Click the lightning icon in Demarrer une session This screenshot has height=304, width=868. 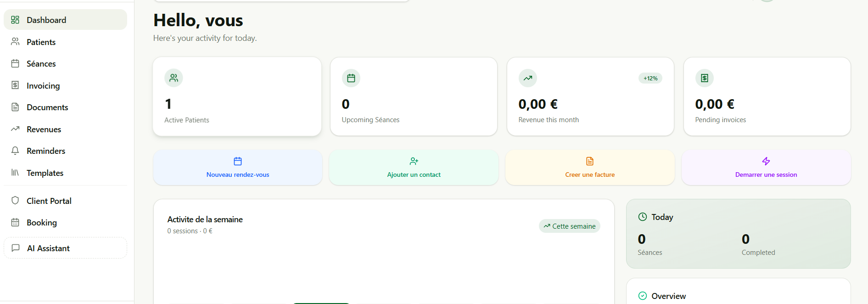tap(766, 161)
